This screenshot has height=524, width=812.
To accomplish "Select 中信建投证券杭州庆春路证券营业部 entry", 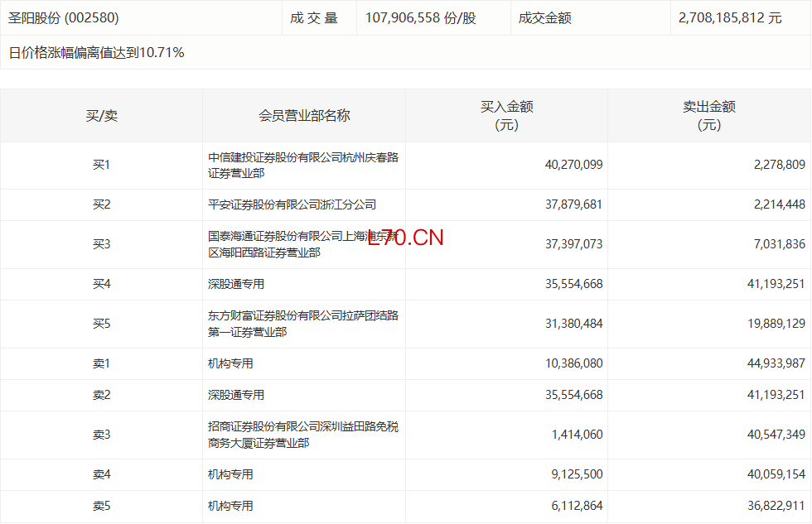I will click(x=302, y=166).
